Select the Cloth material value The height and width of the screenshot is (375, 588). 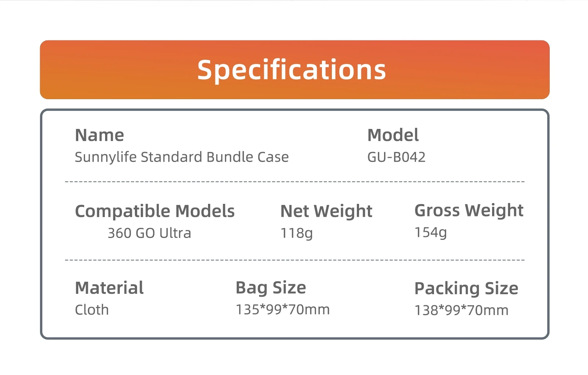click(92, 310)
